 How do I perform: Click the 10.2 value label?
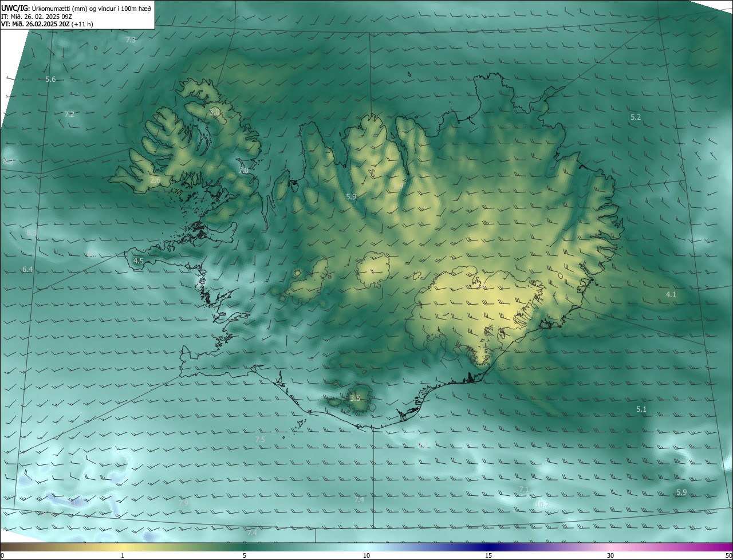[542, 504]
